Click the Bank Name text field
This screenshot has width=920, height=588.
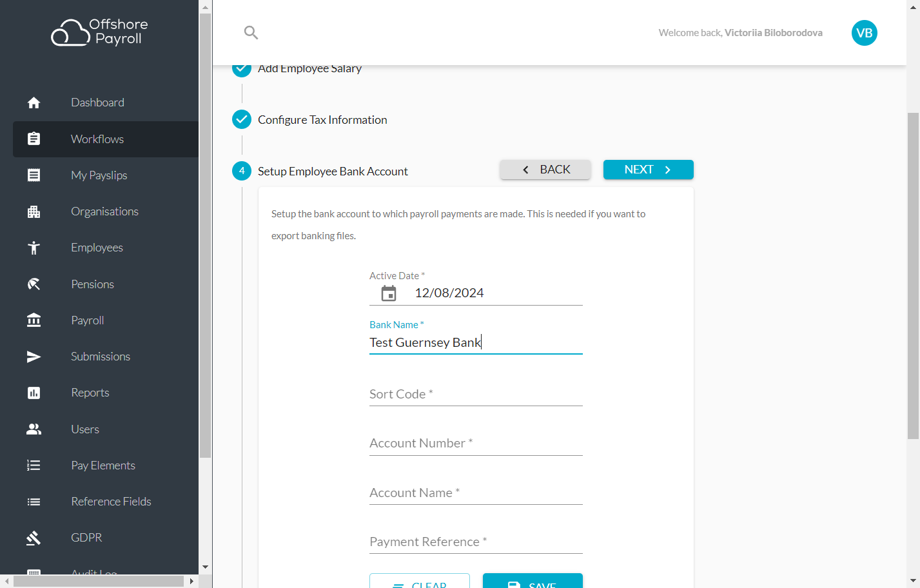[476, 342]
